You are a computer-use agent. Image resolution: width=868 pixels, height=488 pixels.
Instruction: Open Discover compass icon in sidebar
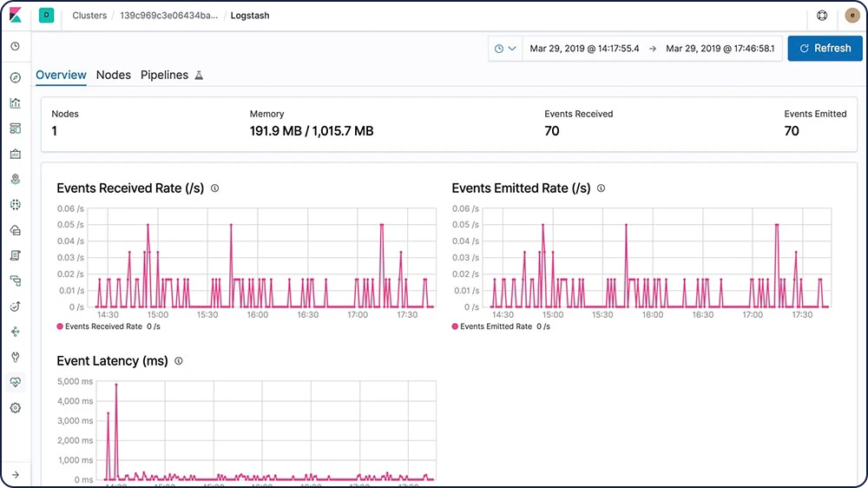(x=16, y=77)
